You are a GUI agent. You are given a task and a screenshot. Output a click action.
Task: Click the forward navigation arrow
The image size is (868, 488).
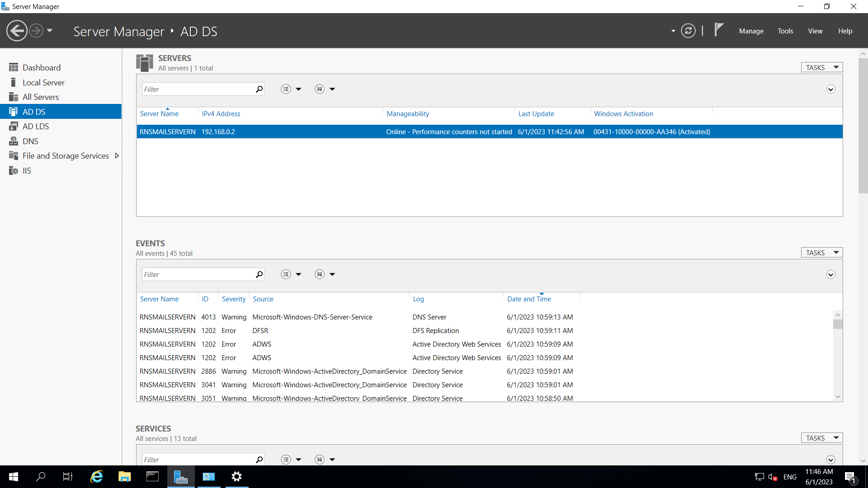[x=36, y=31]
